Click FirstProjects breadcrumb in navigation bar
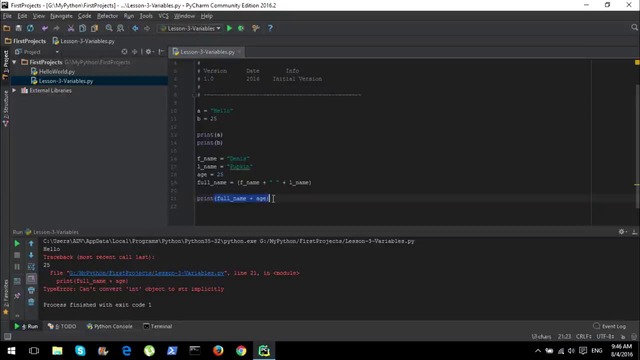 click(25, 41)
